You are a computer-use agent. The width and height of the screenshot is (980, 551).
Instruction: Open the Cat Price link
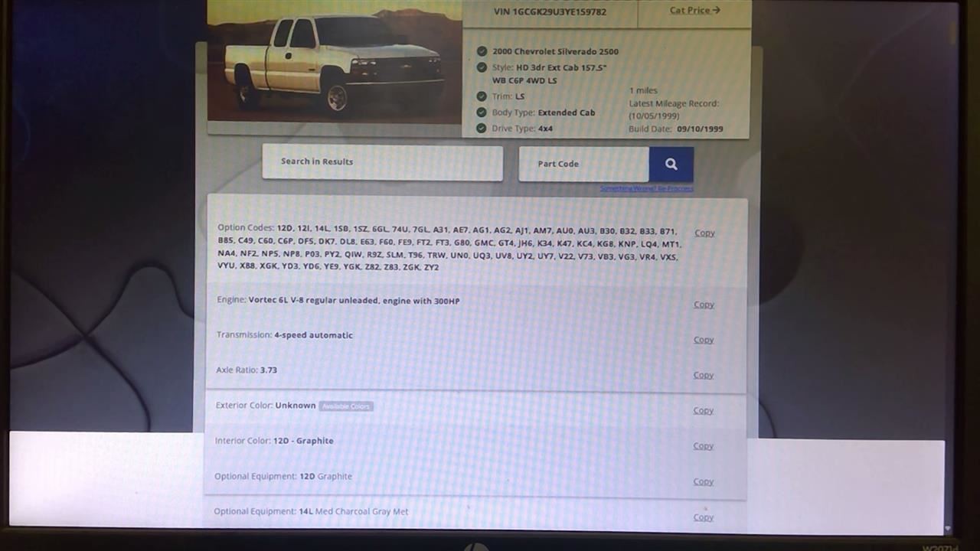click(694, 11)
